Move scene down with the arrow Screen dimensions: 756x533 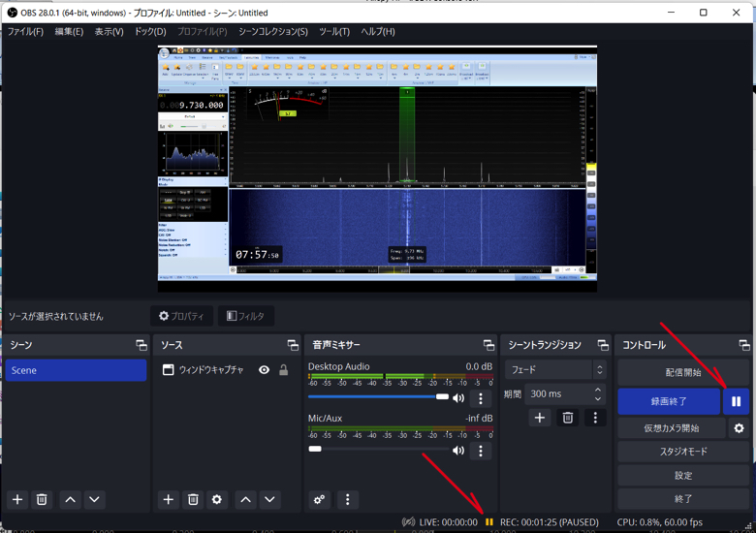click(x=94, y=500)
